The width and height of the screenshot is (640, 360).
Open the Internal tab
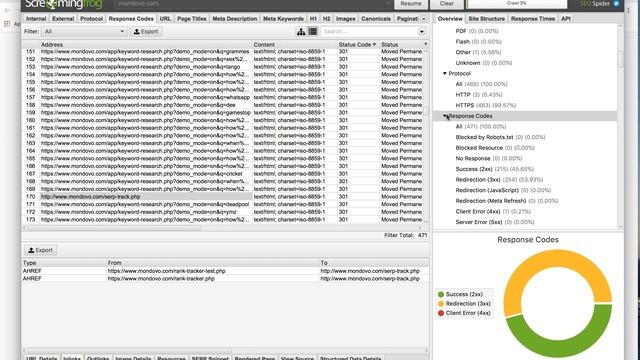[36, 19]
